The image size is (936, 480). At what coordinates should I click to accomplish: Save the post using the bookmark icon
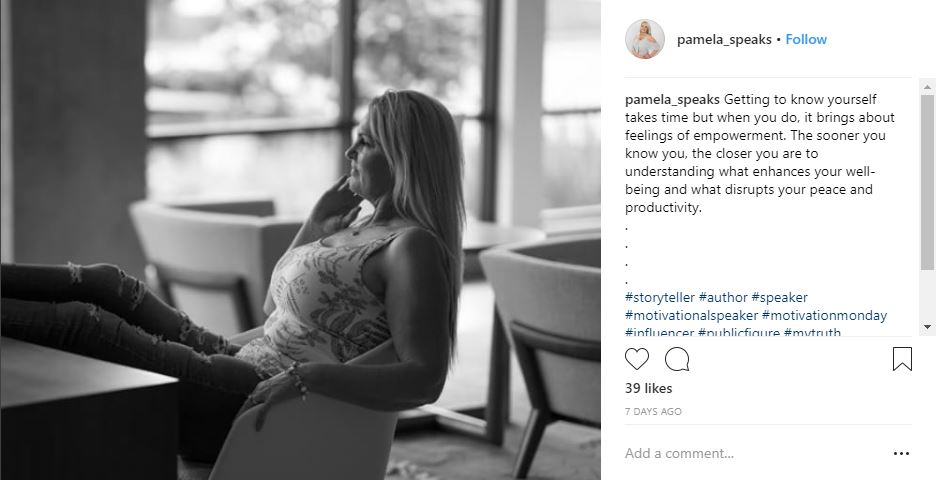pyautogui.click(x=902, y=359)
